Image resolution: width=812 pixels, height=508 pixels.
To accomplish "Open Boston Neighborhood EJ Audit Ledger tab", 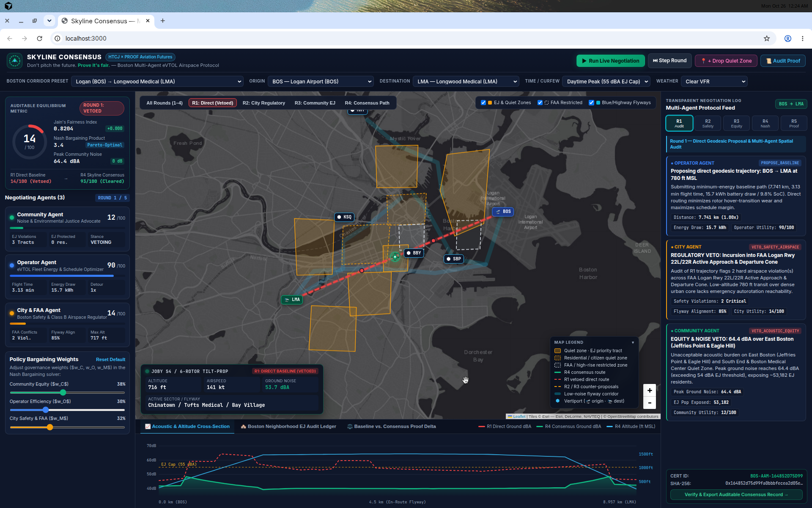I will click(288, 427).
